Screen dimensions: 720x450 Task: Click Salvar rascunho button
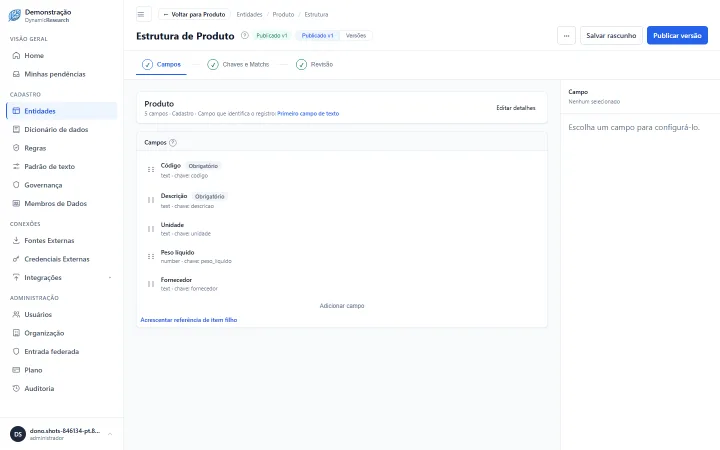click(x=611, y=35)
